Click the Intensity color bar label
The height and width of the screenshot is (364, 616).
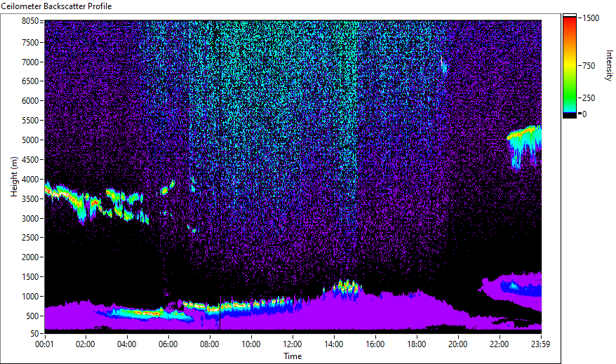pyautogui.click(x=609, y=65)
